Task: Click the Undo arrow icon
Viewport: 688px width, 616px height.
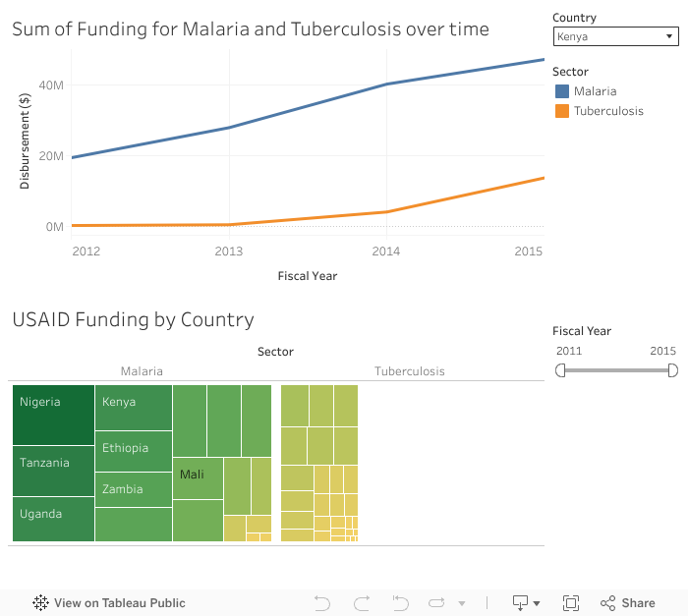Action: pyautogui.click(x=321, y=602)
